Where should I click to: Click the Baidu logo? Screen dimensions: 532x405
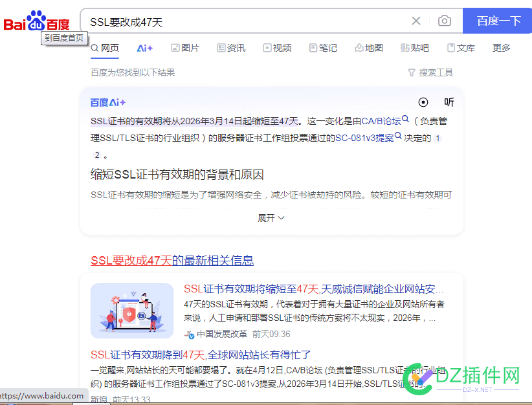point(36,21)
